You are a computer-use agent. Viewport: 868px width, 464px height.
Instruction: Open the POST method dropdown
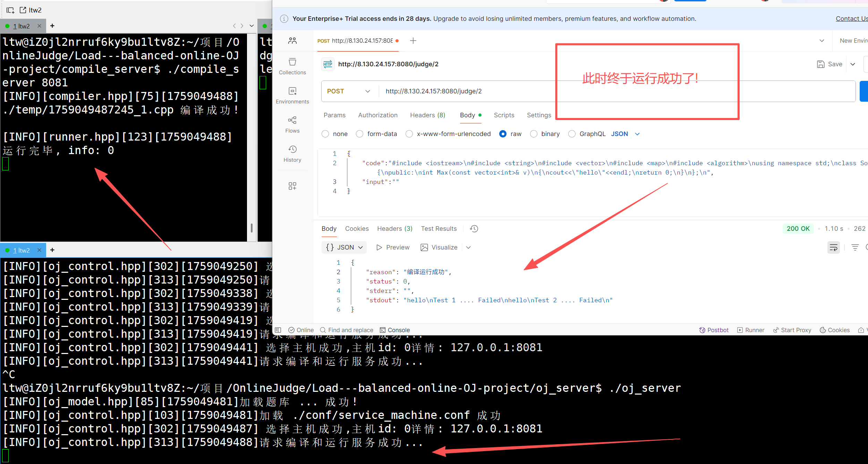pos(349,91)
